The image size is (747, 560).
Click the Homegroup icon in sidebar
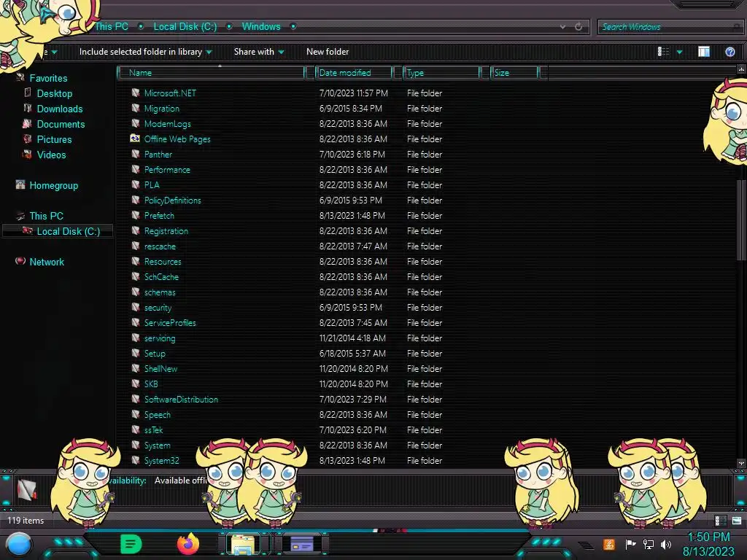tap(20, 184)
